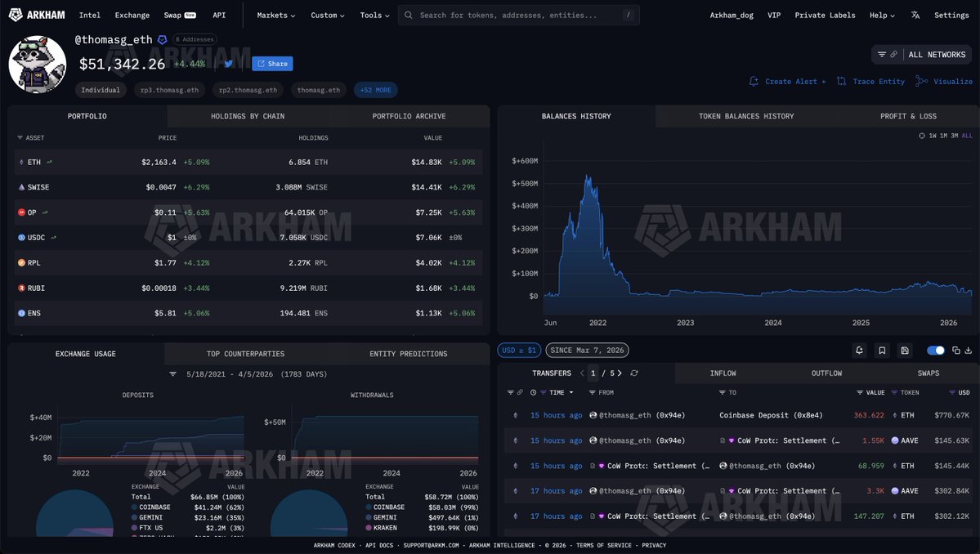Click the bookmark icon above transfers
980x554 pixels.
882,351
